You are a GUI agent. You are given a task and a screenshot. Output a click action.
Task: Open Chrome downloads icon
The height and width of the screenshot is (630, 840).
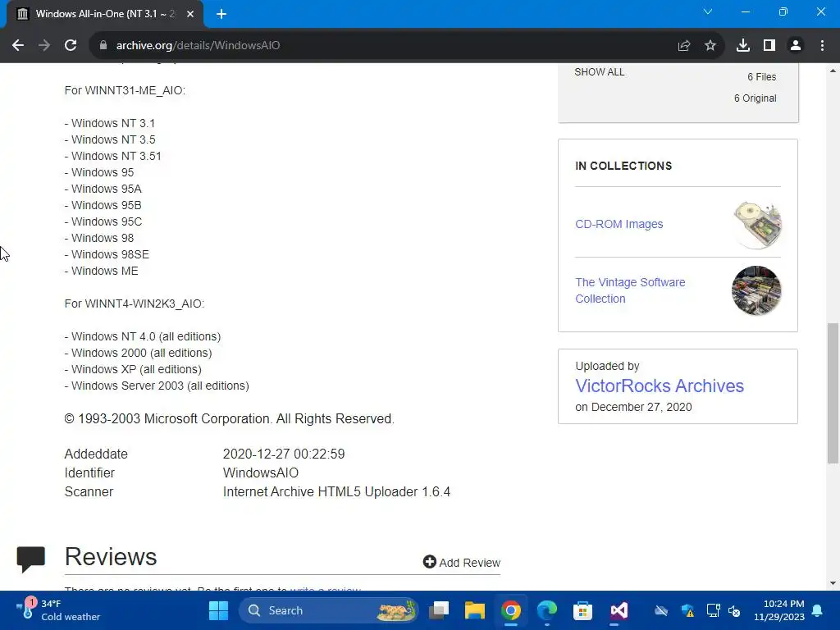pos(743,46)
